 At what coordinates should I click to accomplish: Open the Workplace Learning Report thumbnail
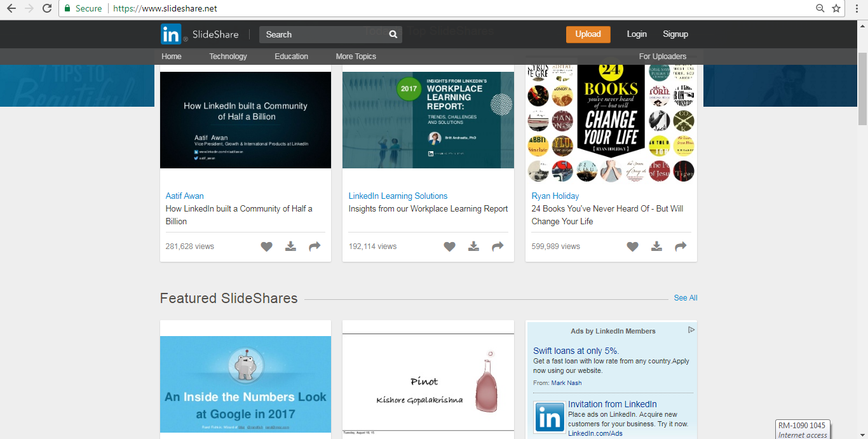pyautogui.click(x=428, y=120)
